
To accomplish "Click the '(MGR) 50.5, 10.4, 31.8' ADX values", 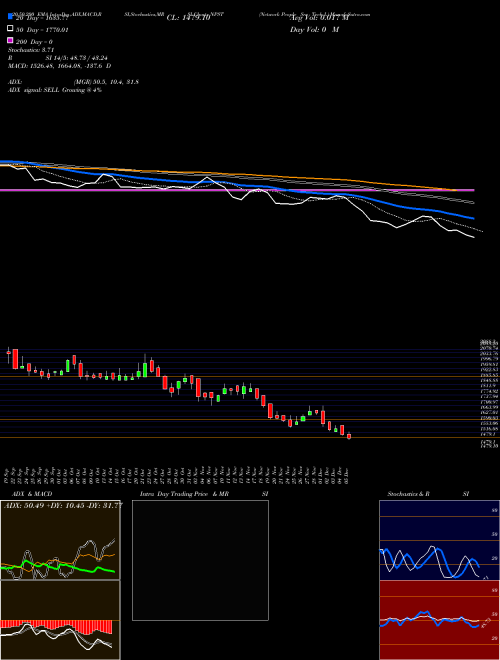I will pyautogui.click(x=106, y=82).
